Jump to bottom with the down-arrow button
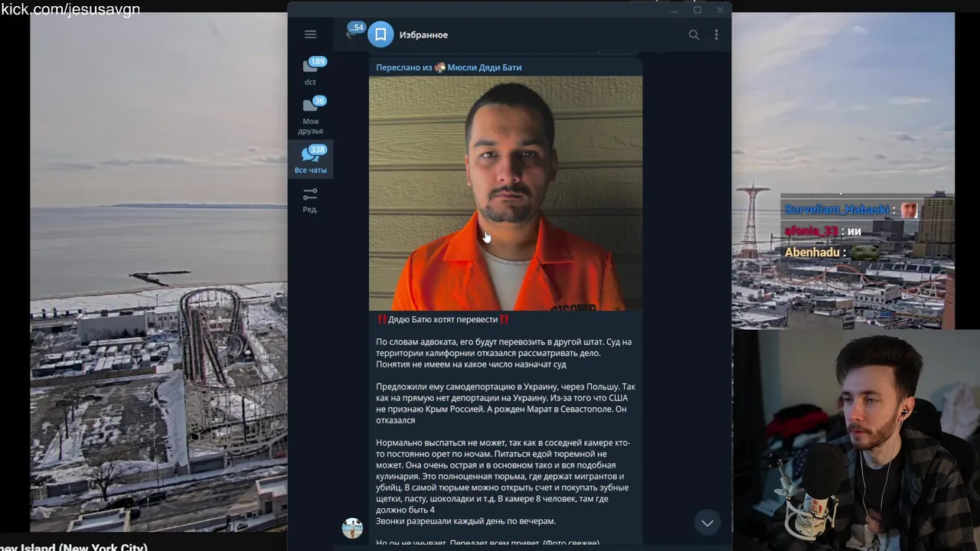 coord(707,523)
